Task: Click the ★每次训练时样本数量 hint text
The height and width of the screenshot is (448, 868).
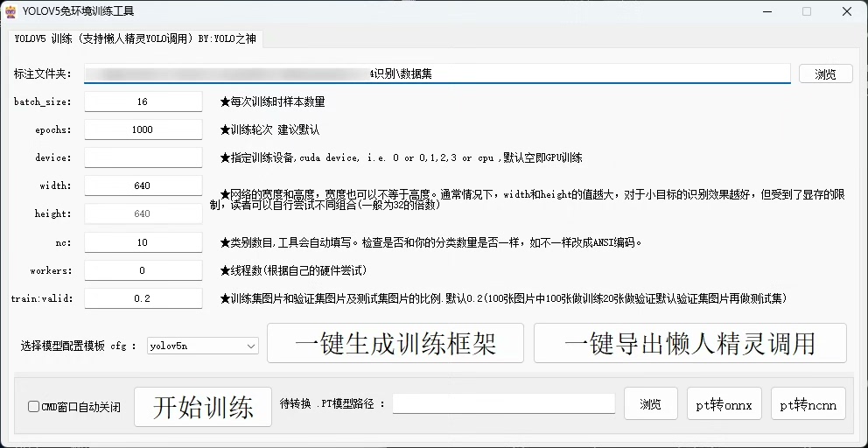Action: (x=272, y=101)
